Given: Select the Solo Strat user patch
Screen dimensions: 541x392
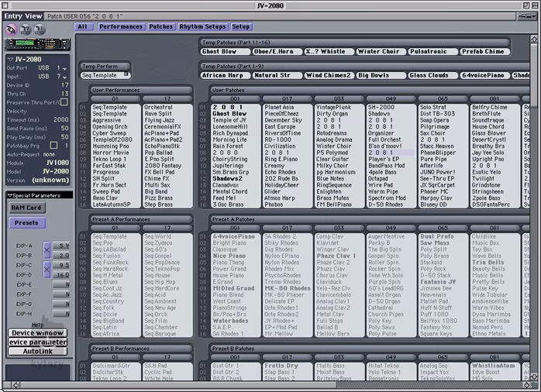Looking at the screenshot, I should point(433,107).
